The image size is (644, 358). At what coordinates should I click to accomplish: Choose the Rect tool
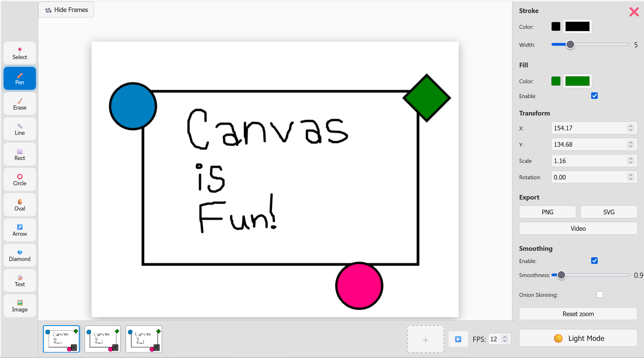pyautogui.click(x=20, y=154)
